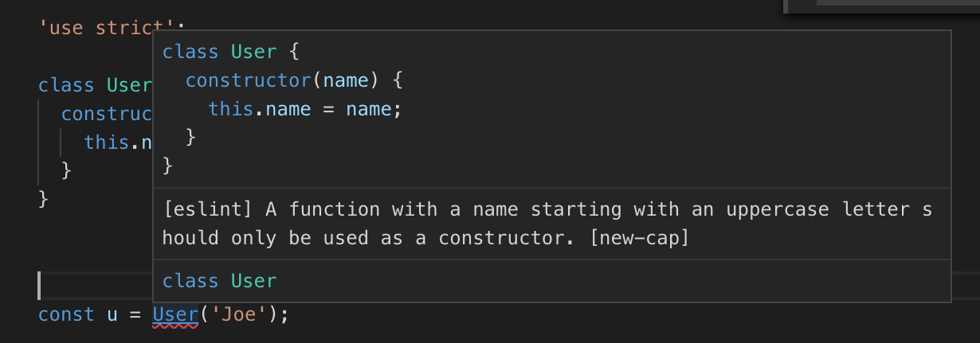The width and height of the screenshot is (980, 343).
Task: Click the underlined User call in last line
Action: 175,314
